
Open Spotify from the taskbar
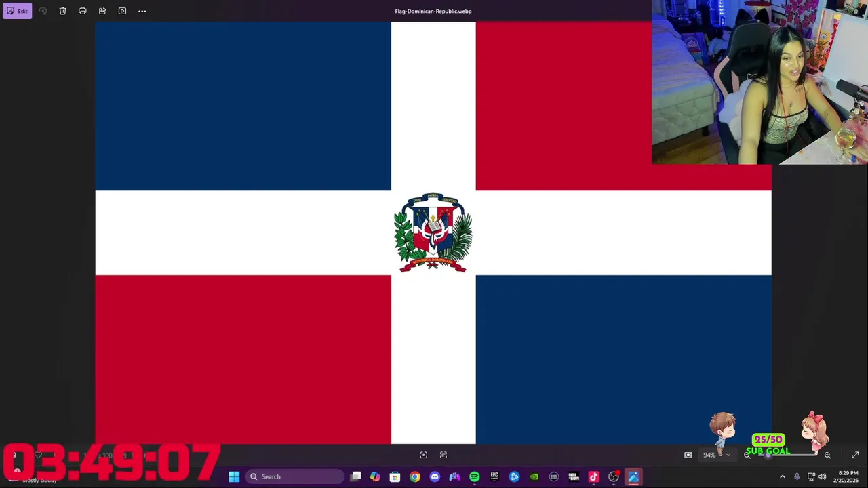474,476
